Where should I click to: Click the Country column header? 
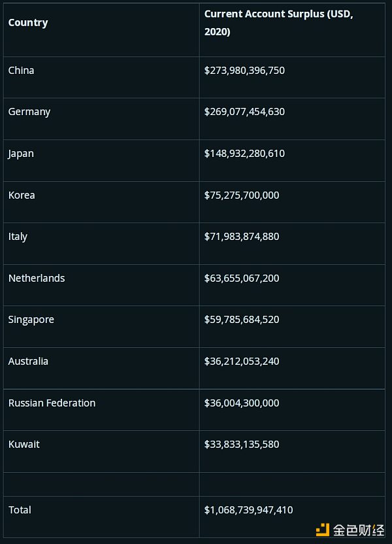pos(28,23)
